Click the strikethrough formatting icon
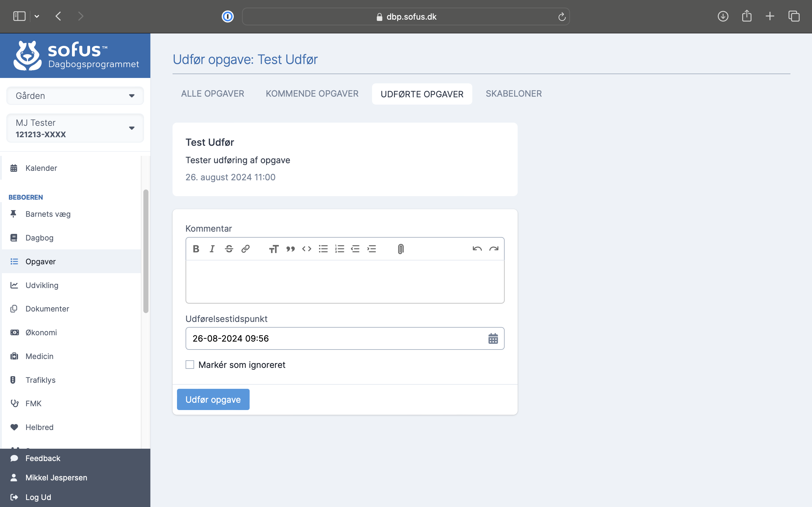The image size is (812, 507). tap(229, 249)
